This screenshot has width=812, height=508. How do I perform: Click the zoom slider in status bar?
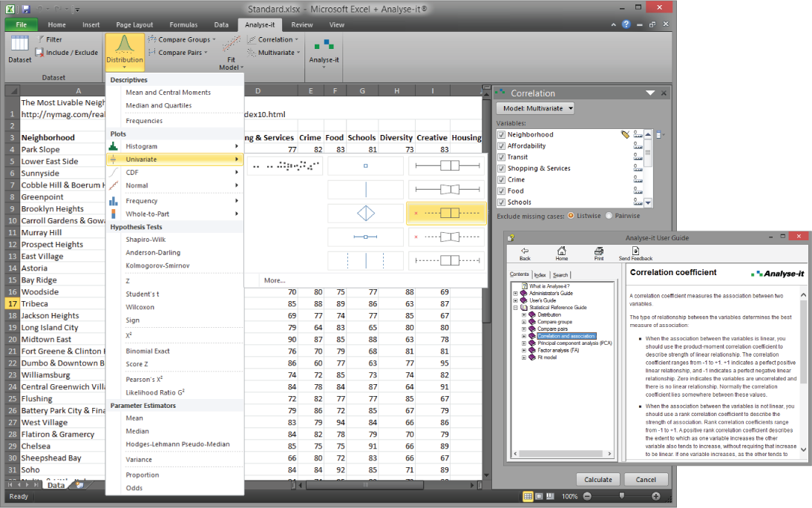click(x=622, y=496)
